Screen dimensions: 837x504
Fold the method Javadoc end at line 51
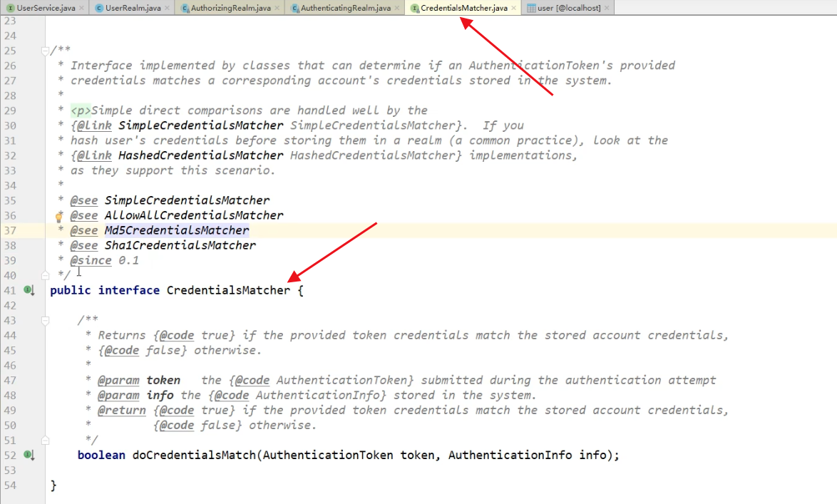click(45, 441)
